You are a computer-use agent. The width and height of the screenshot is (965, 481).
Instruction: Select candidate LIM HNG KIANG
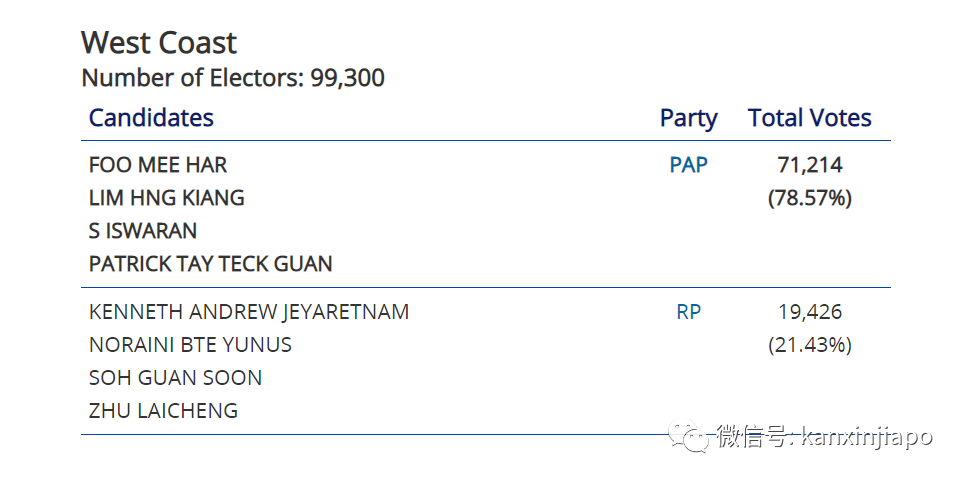pyautogui.click(x=167, y=198)
